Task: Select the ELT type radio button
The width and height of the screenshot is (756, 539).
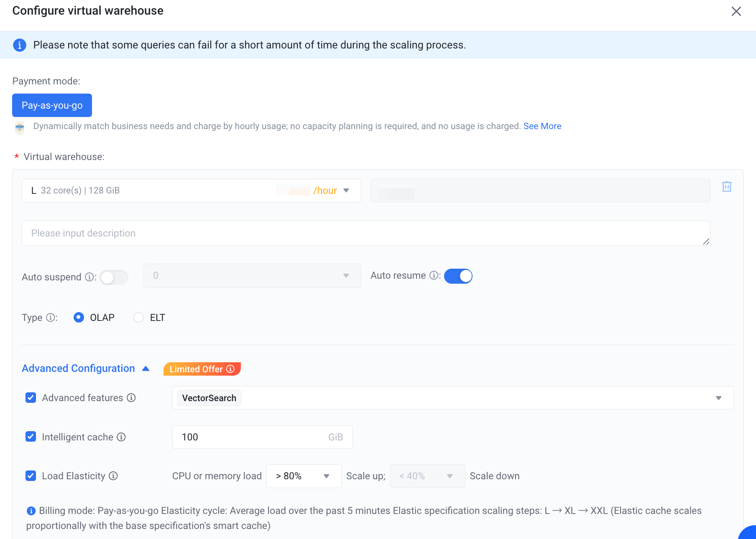Action: pos(138,318)
